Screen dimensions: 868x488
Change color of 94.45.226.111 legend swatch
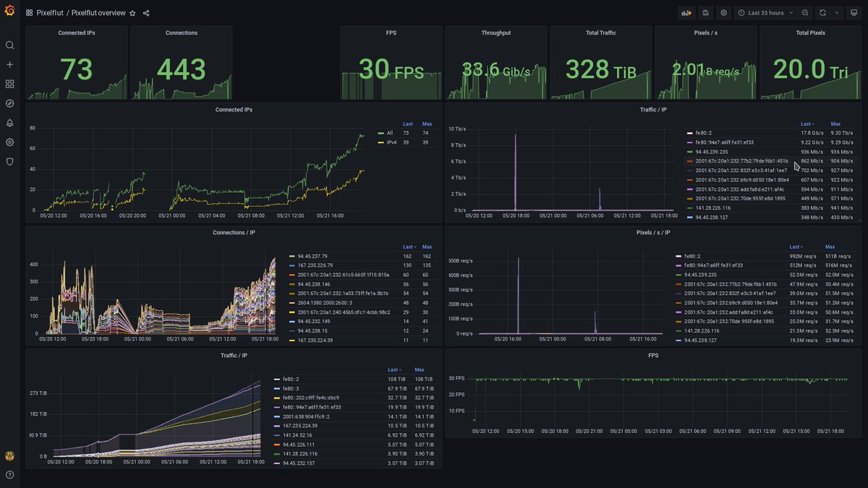[x=276, y=445]
